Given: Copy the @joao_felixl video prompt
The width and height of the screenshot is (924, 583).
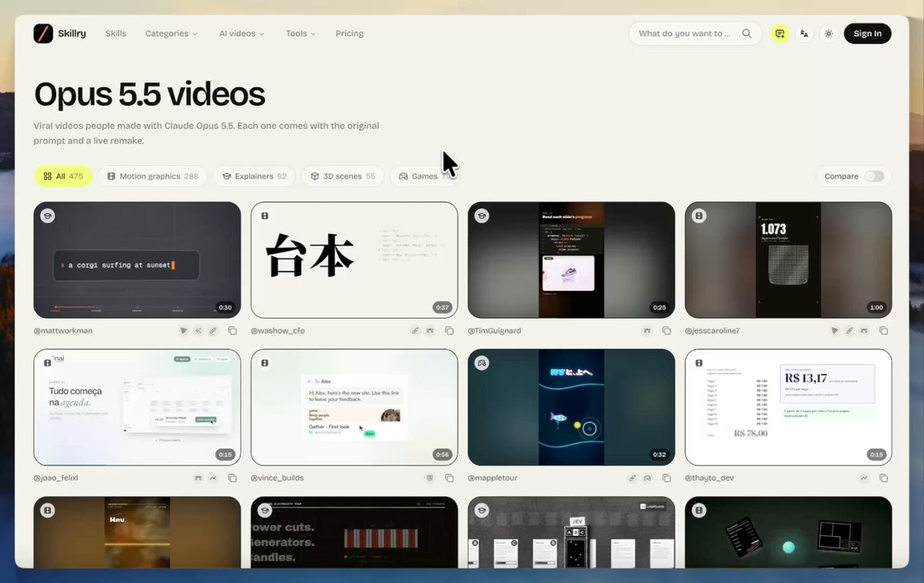Looking at the screenshot, I should click(x=233, y=478).
